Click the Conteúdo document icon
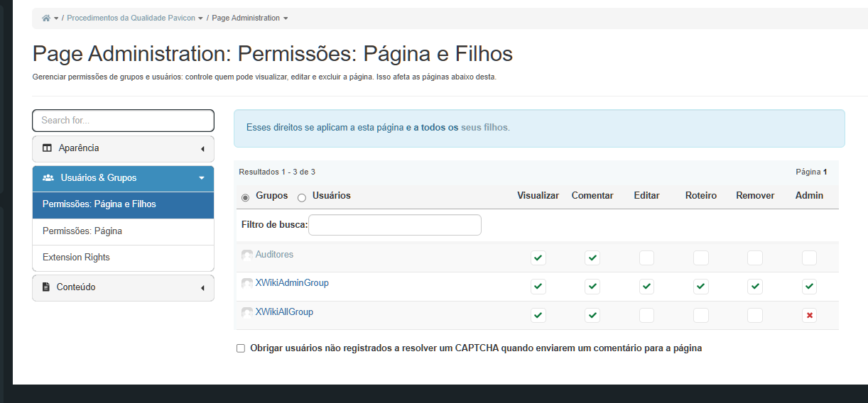This screenshot has height=403, width=868. [46, 287]
